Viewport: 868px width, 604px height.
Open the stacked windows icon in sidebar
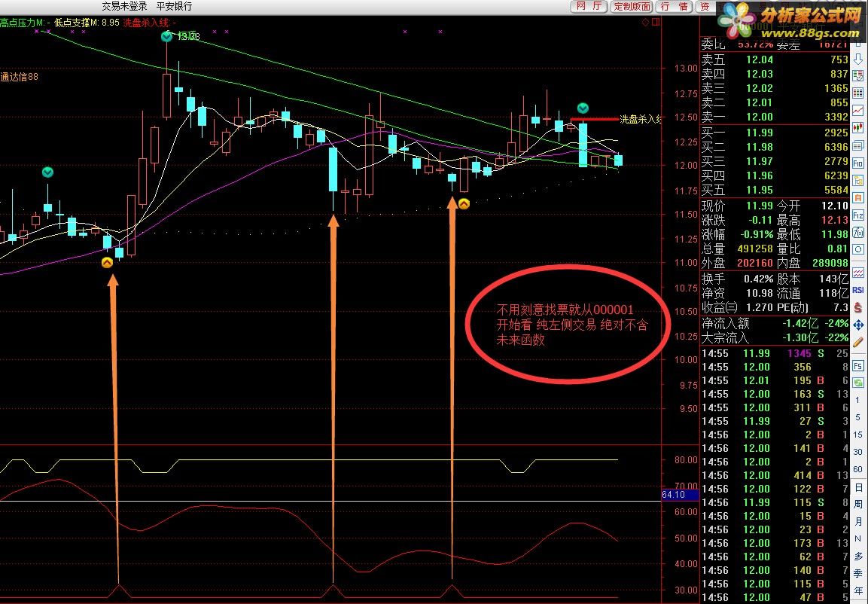click(858, 145)
